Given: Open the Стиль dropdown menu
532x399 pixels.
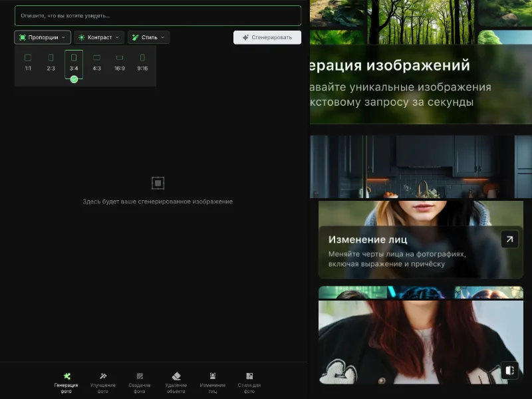Looking at the screenshot, I should pos(149,37).
